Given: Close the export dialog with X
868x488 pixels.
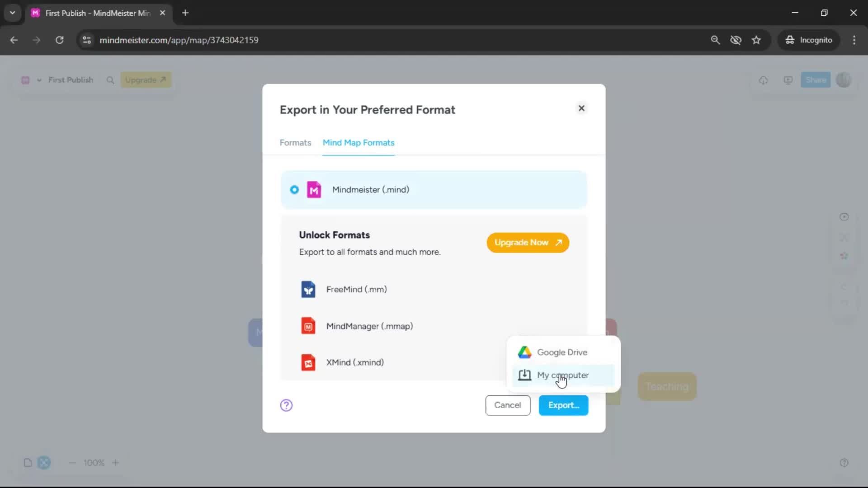Looking at the screenshot, I should point(581,108).
